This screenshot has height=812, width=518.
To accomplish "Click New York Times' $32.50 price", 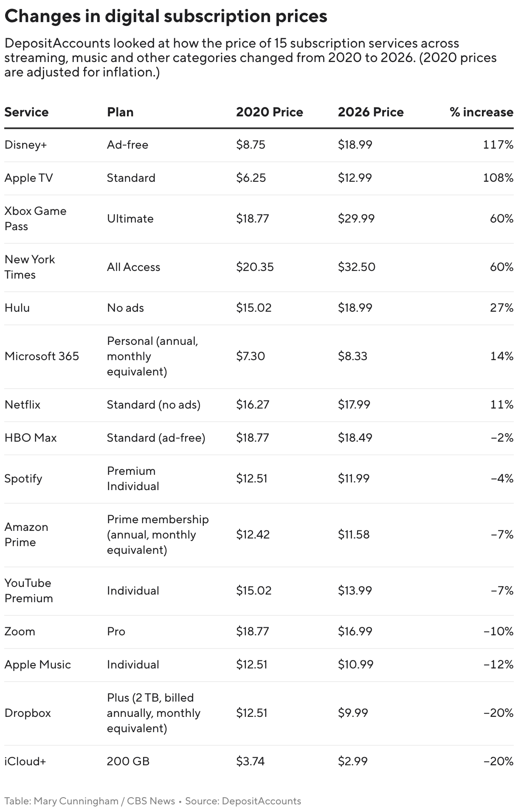I will pos(357,267).
